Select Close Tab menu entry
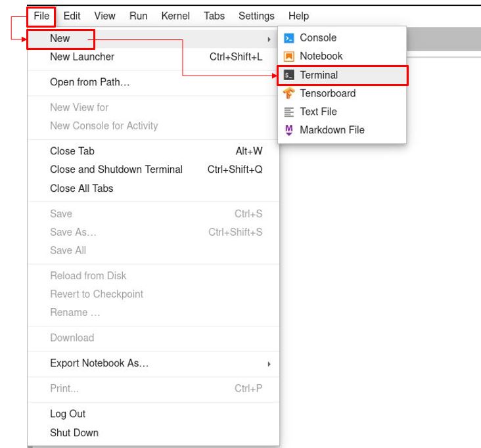This screenshot has height=448, width=481. point(72,151)
